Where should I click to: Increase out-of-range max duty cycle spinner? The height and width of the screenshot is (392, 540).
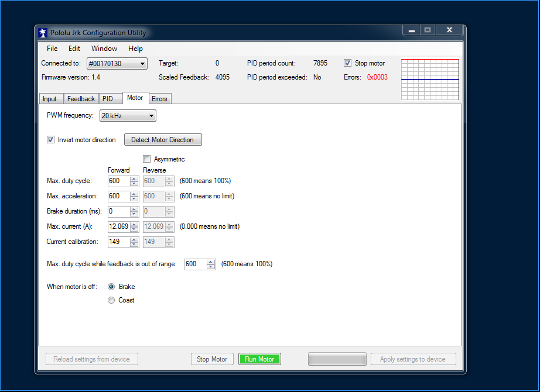[211, 262]
